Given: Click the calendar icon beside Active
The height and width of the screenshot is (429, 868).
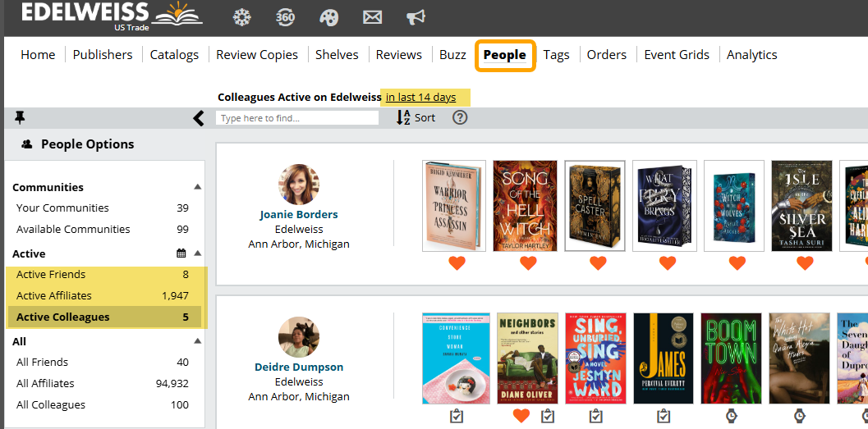Looking at the screenshot, I should click(181, 253).
